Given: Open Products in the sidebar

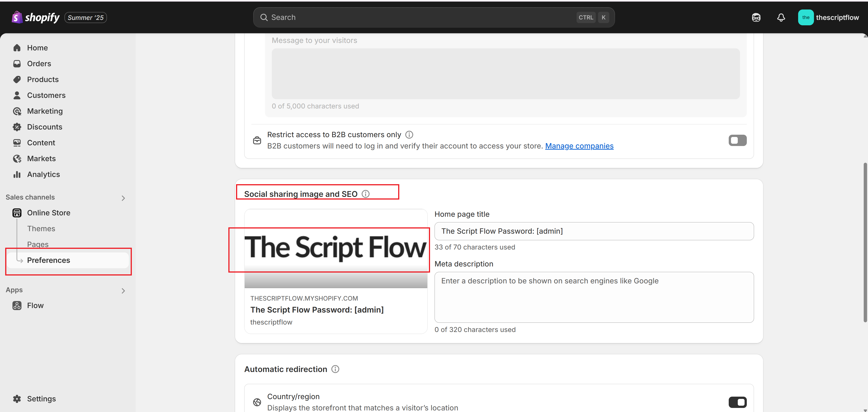Looking at the screenshot, I should 43,80.
